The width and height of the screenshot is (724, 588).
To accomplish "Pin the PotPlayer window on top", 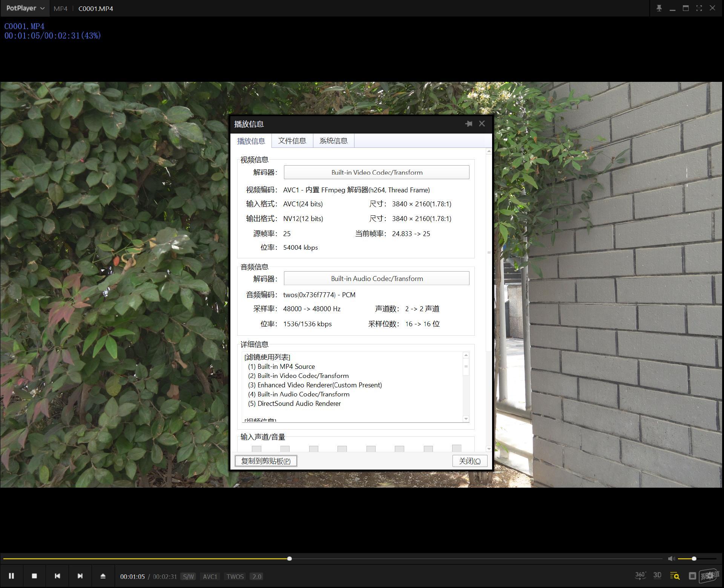I will tap(659, 8).
